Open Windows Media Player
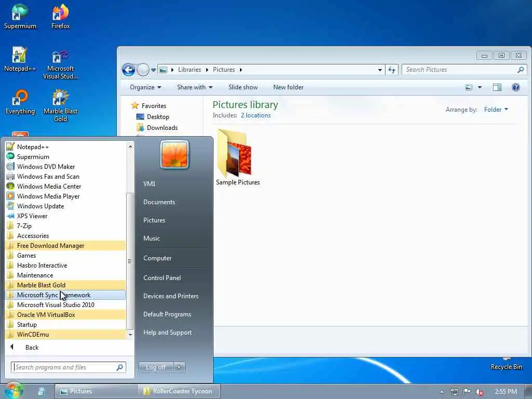Image resolution: width=532 pixels, height=399 pixels. point(65,196)
